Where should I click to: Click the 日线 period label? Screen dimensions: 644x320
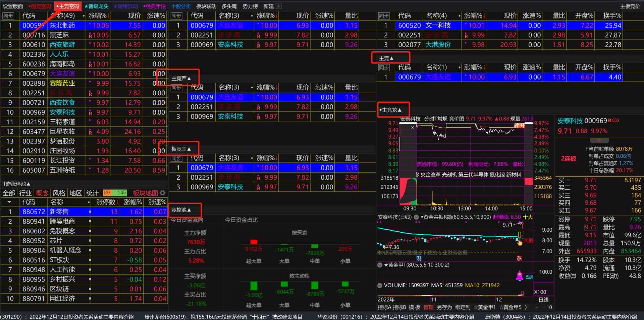[543, 300]
